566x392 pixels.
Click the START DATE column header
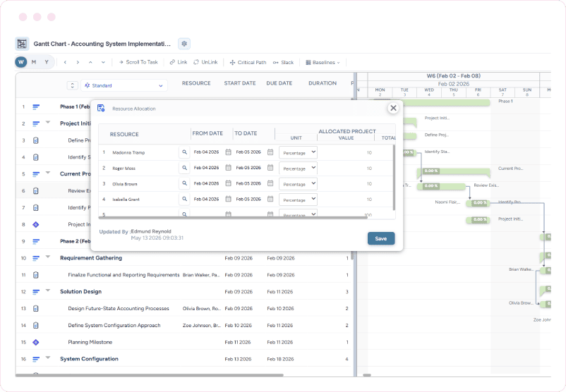tap(240, 83)
